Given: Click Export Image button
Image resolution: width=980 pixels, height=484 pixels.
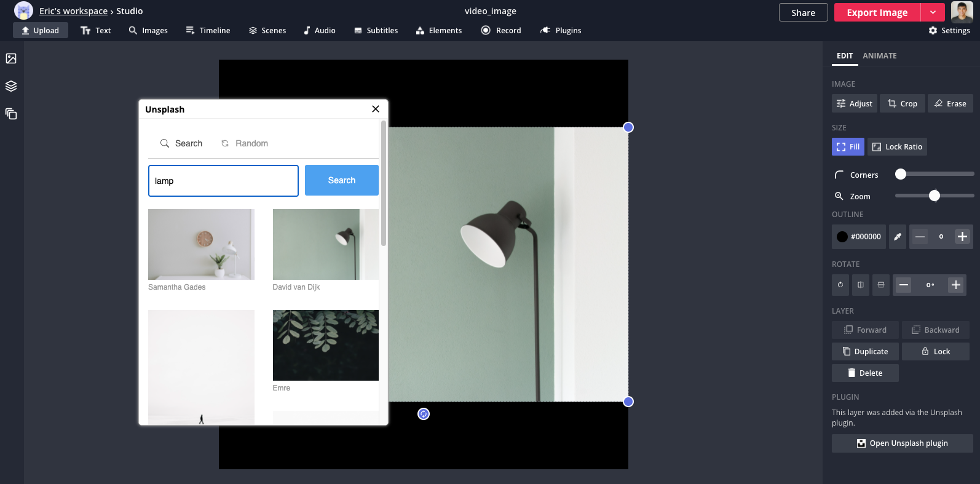Looking at the screenshot, I should [877, 12].
